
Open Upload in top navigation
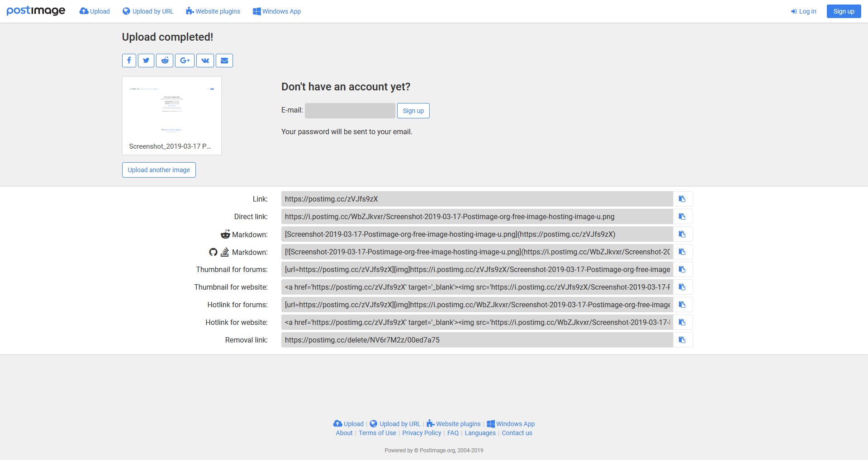click(x=95, y=11)
